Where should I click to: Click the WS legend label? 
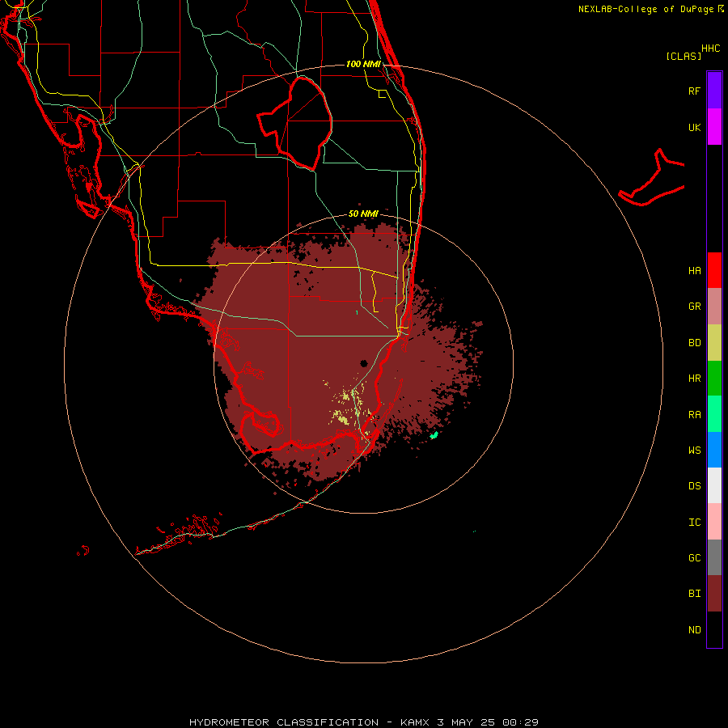694,450
